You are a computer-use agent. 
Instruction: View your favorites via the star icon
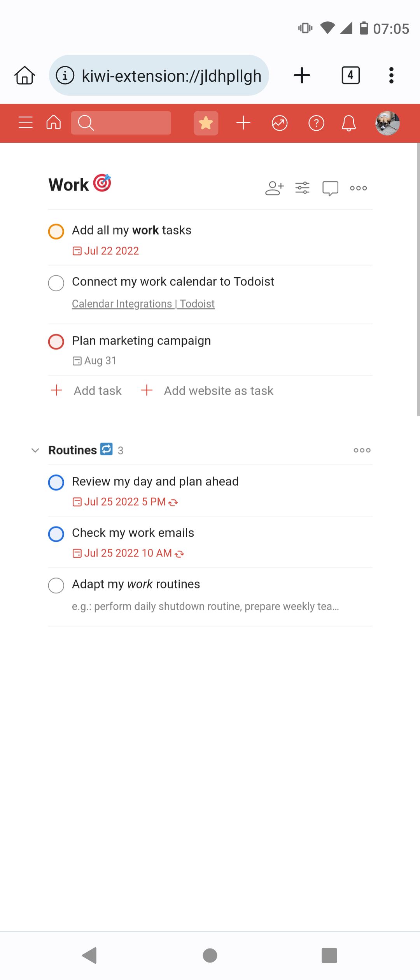pos(206,123)
